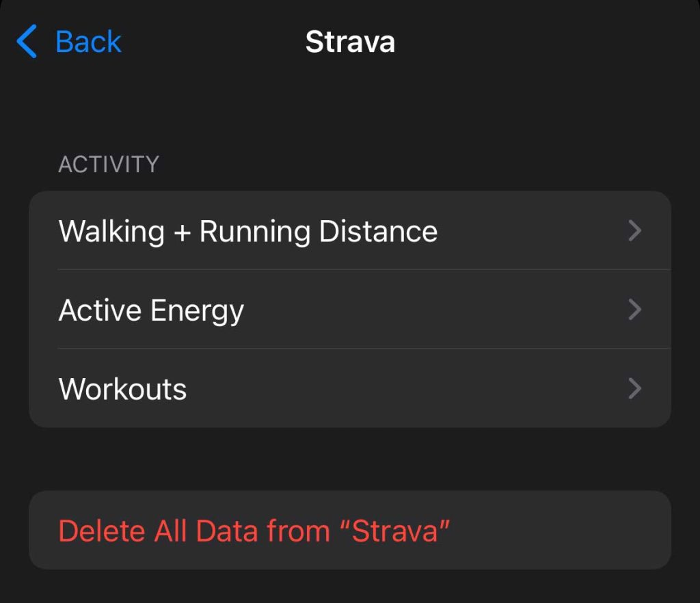The height and width of the screenshot is (603, 700).
Task: Click the right arrow in the first activity row
Action: pos(634,231)
